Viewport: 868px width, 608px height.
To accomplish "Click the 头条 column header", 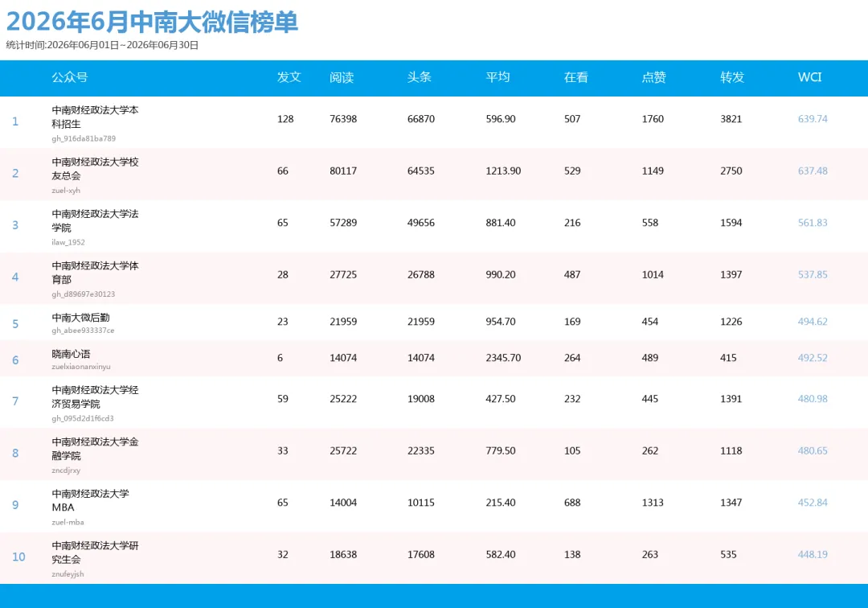I will (419, 77).
